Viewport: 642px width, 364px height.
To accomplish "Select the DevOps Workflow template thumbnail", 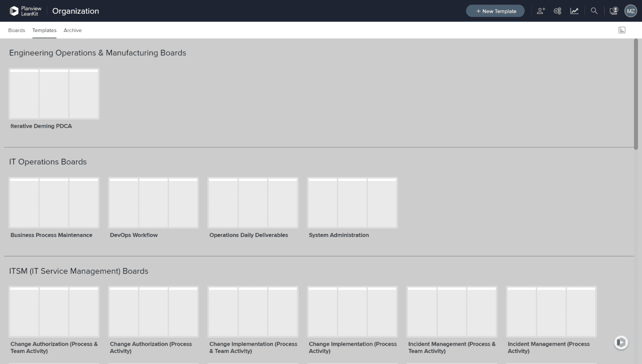I will [x=153, y=203].
